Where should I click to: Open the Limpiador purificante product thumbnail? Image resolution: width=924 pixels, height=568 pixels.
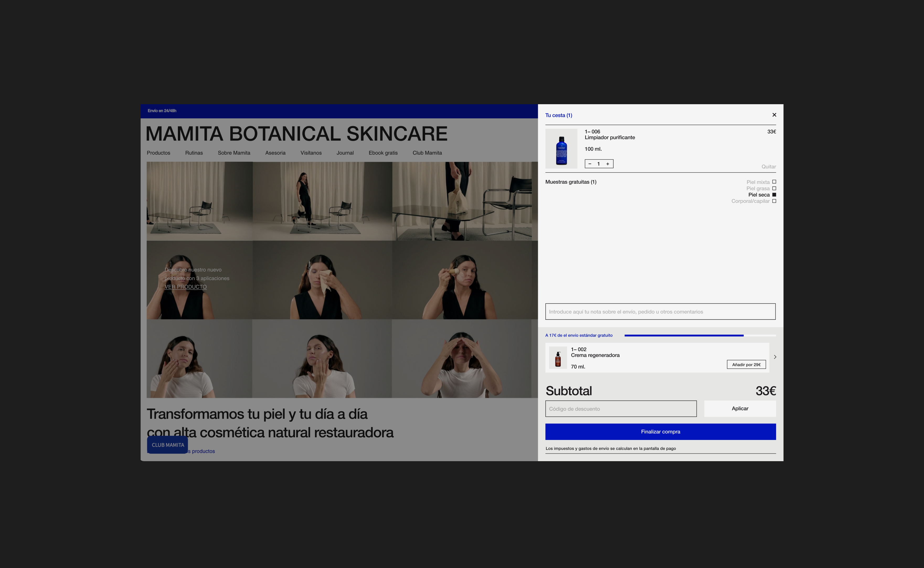[x=561, y=149]
